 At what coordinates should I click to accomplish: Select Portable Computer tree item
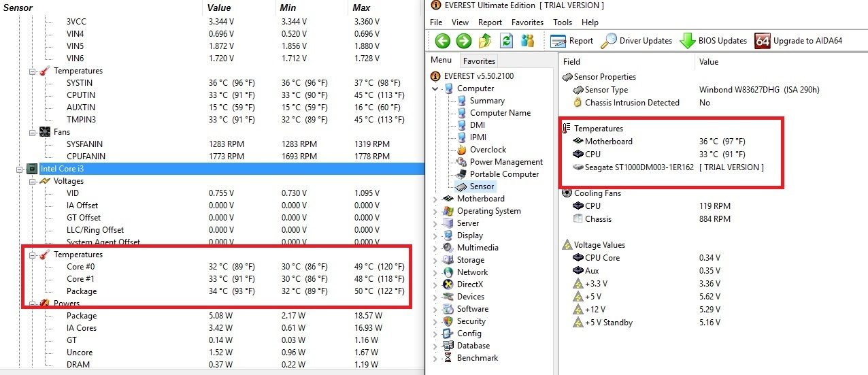497,174
